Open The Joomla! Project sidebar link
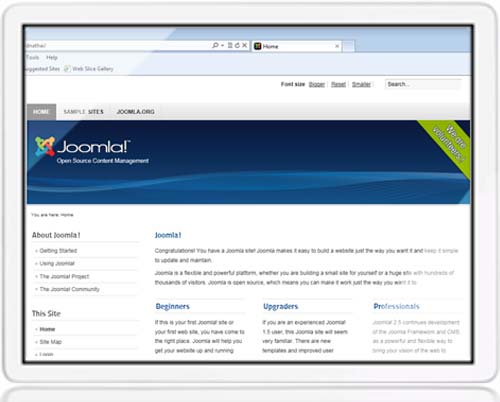This screenshot has height=402, width=500. click(x=64, y=276)
